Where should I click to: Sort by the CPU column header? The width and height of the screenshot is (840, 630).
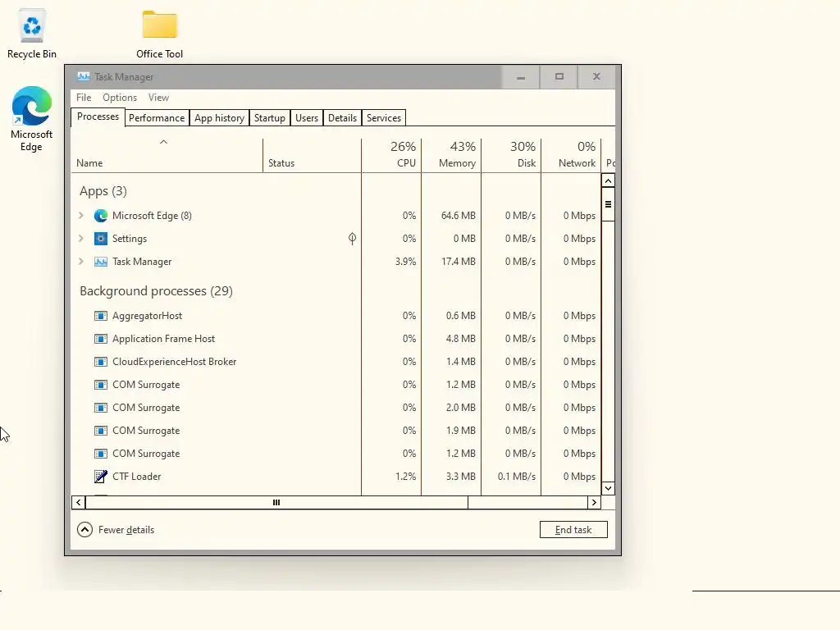(391, 155)
